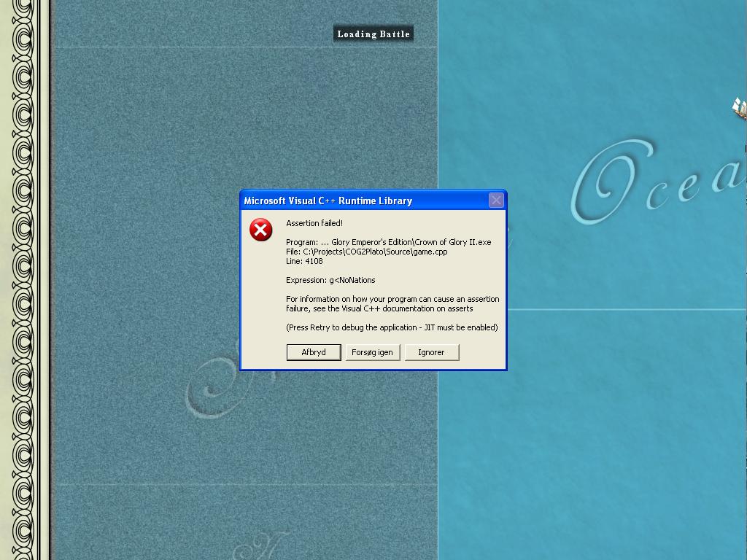Select the Ignorer button
747x560 pixels.
click(x=432, y=352)
